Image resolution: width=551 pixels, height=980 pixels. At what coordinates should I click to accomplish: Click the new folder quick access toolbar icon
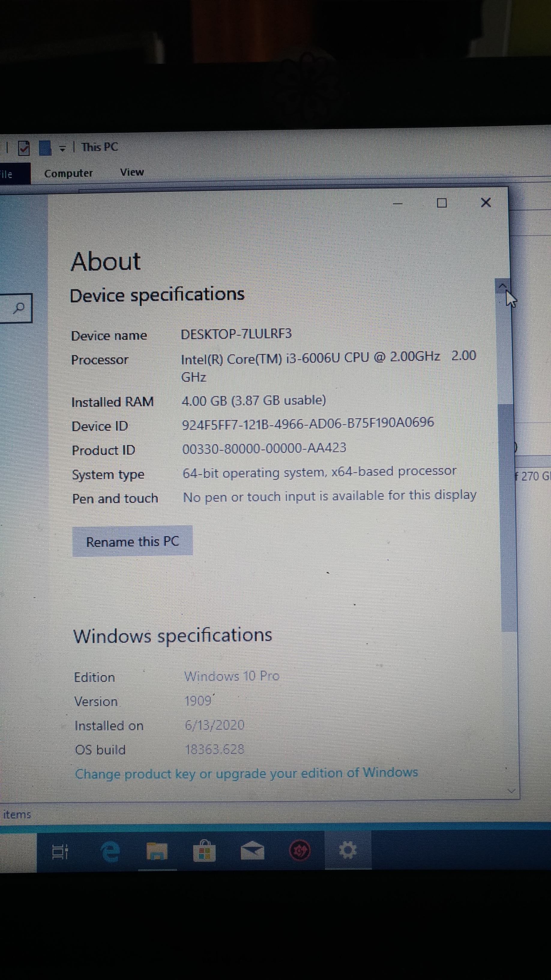(x=45, y=148)
